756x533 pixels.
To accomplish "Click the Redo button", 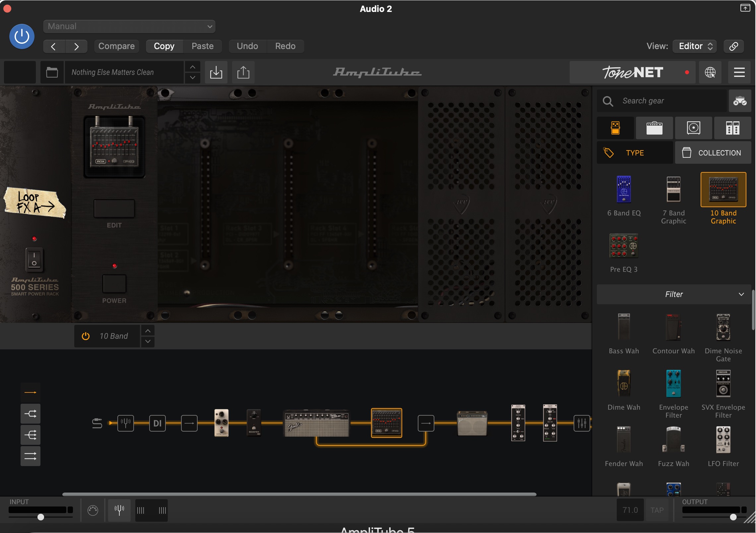I will (x=285, y=46).
